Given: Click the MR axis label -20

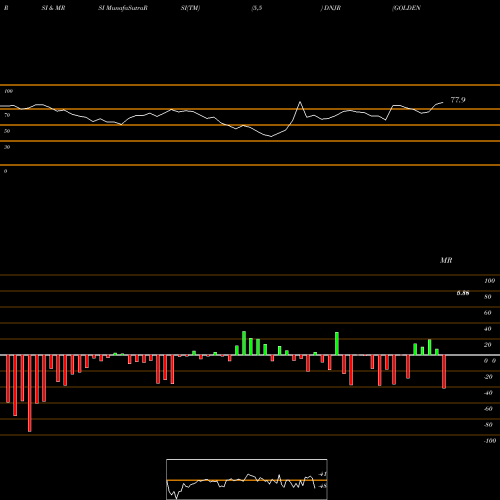Looking at the screenshot, I should 488,377.
